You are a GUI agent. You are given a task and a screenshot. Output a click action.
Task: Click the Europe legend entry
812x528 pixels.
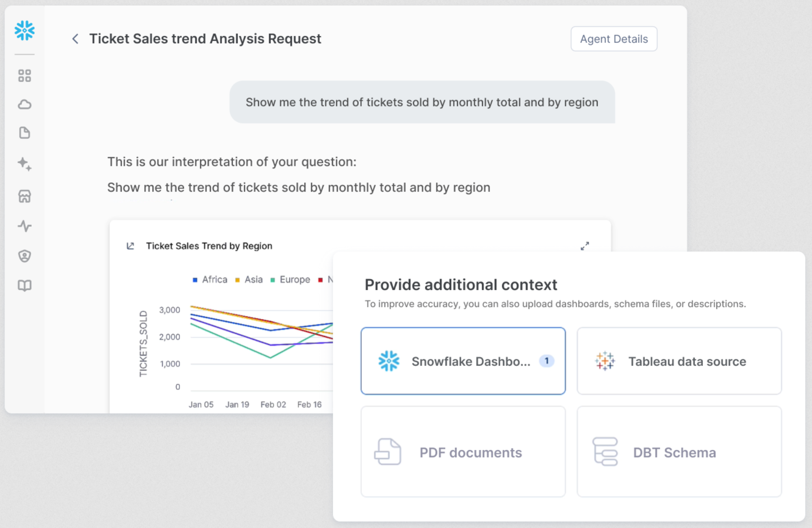[295, 280]
